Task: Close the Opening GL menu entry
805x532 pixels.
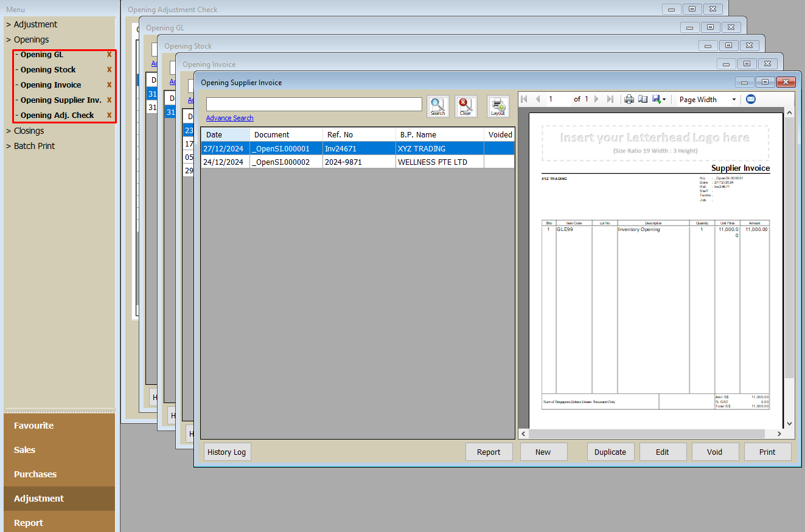Action: coord(110,55)
